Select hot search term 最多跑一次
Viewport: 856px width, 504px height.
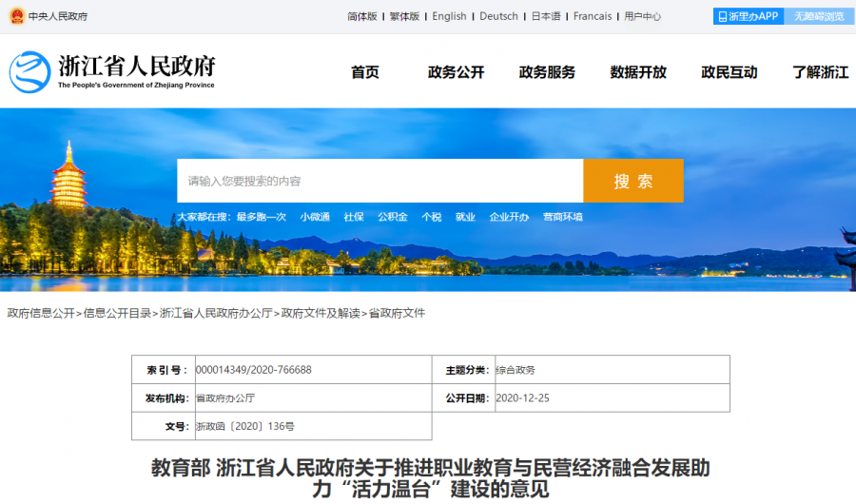[262, 217]
